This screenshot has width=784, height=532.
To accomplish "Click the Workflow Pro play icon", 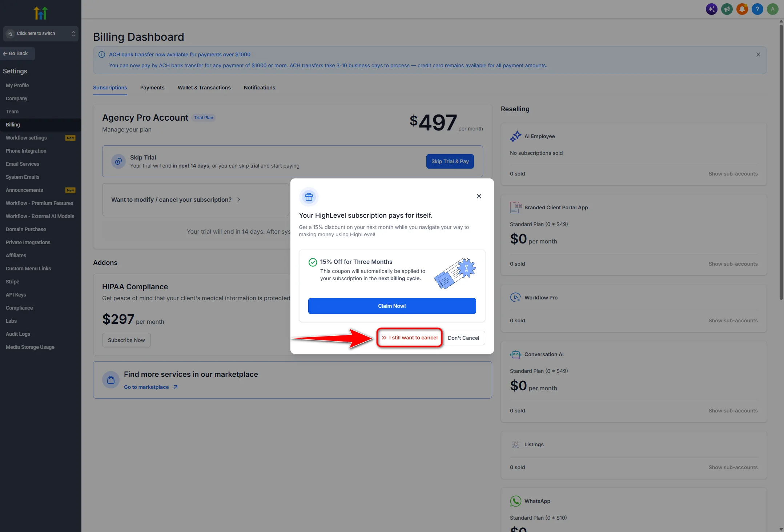I will [515, 297].
